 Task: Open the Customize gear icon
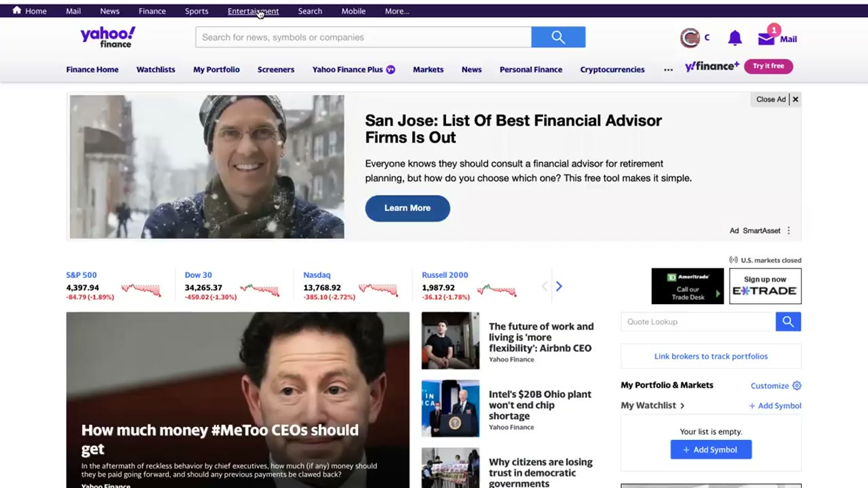pos(797,386)
